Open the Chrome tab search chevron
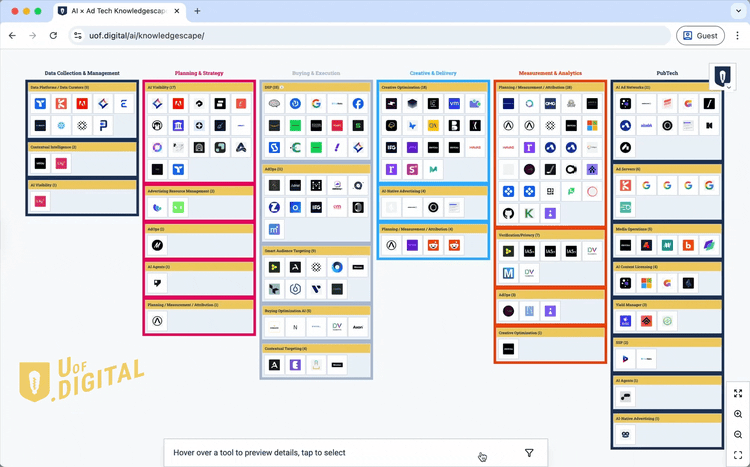The height and width of the screenshot is (467, 750). [738, 11]
